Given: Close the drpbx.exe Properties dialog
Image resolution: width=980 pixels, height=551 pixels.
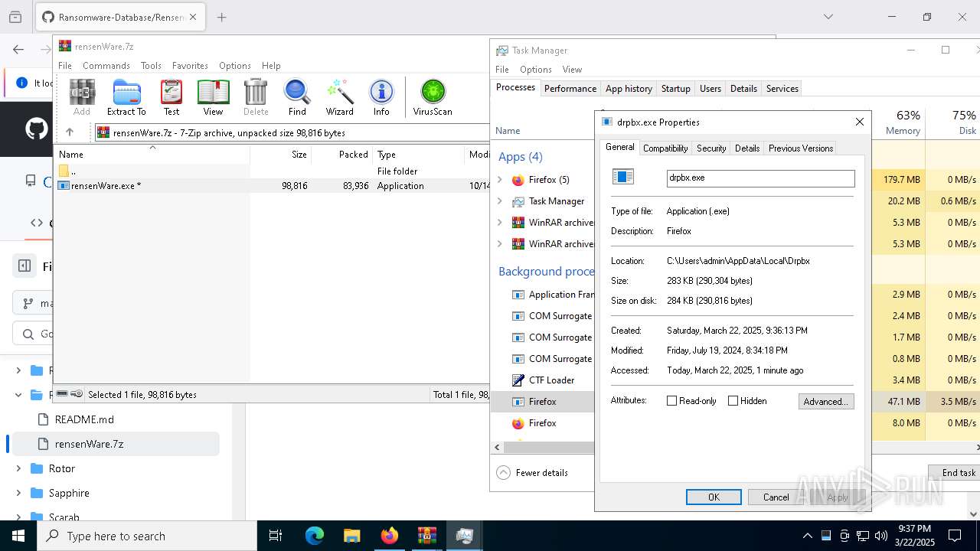Looking at the screenshot, I should pyautogui.click(x=859, y=122).
